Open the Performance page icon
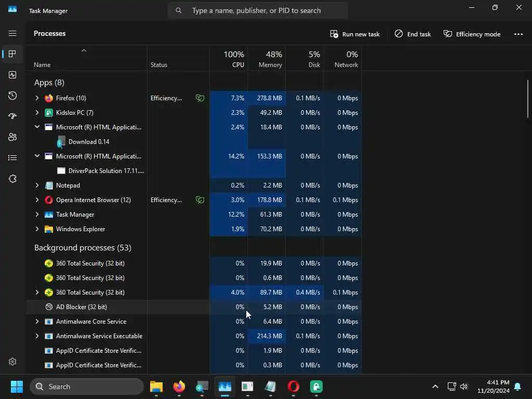This screenshot has height=399, width=532. coord(12,75)
